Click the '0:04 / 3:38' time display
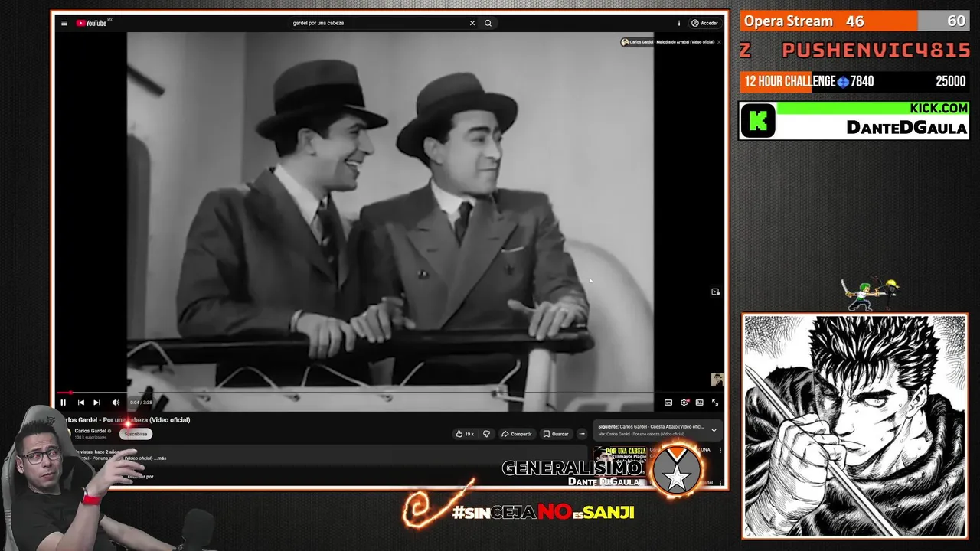 tap(141, 403)
